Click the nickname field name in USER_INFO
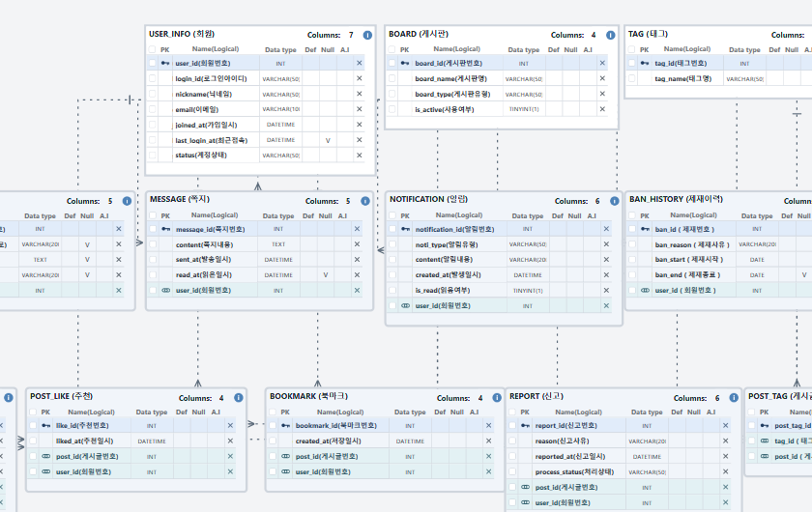Viewport: 812px width, 512px height. [203, 95]
